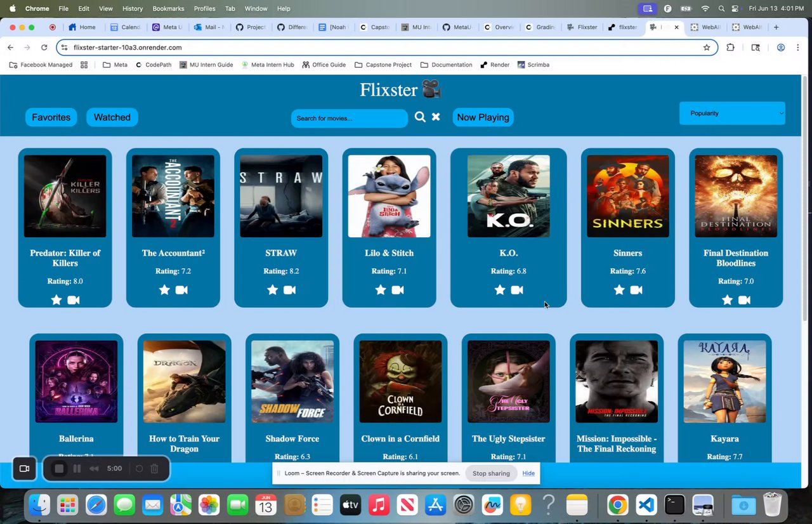Open the Ballerina movie poster
This screenshot has width=812, height=524.
[x=76, y=381]
